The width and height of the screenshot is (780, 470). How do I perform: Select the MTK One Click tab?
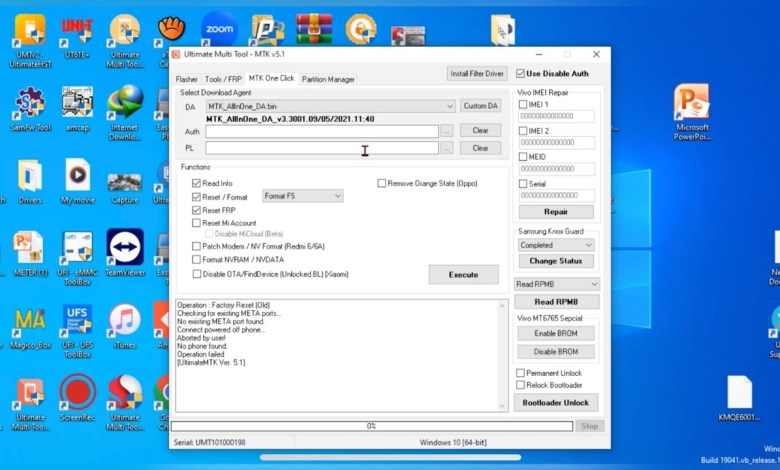272,78
